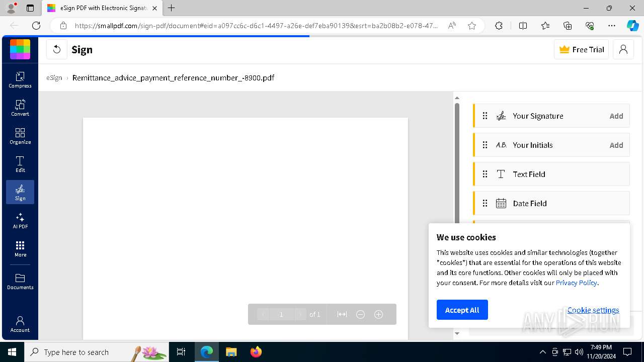Launch Firefox from taskbar
Screen dimensions: 644x362
pos(256,352)
